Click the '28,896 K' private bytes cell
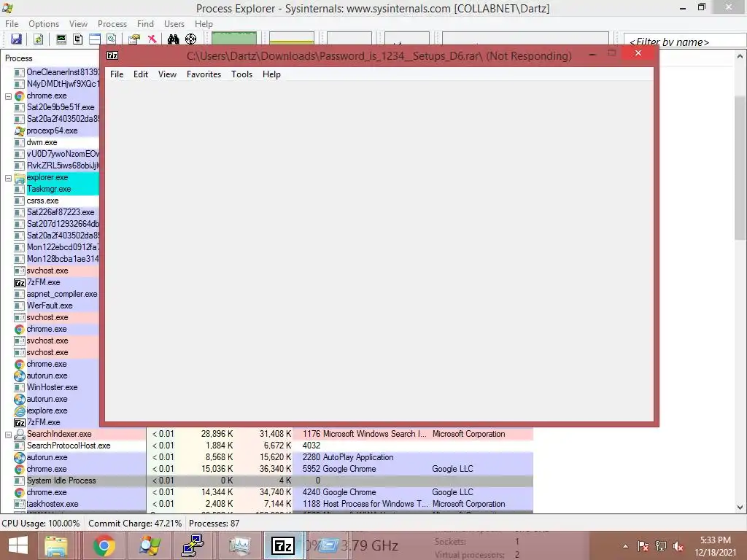Screen dimensions: 747x560 pos(217,435)
